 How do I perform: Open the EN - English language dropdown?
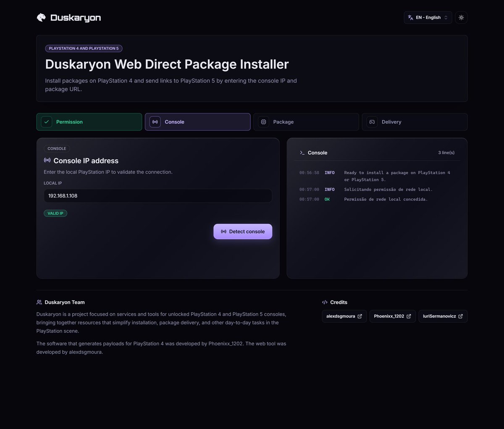[x=428, y=17]
